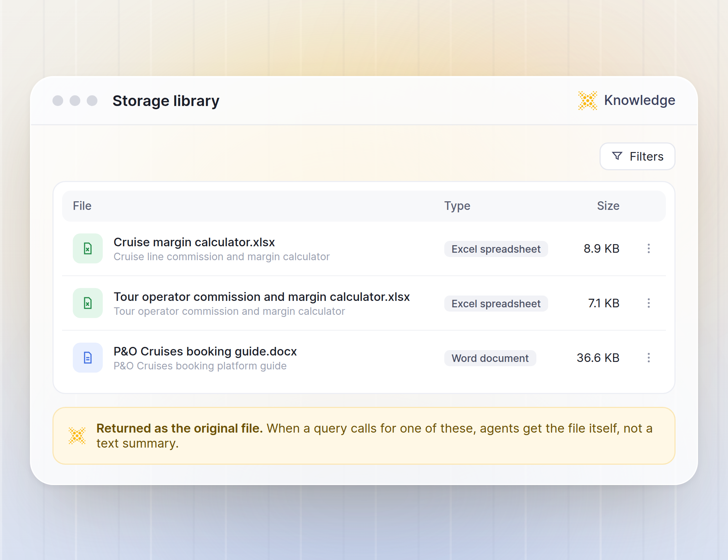Click the Size column header
728x560 pixels.
(x=608, y=206)
